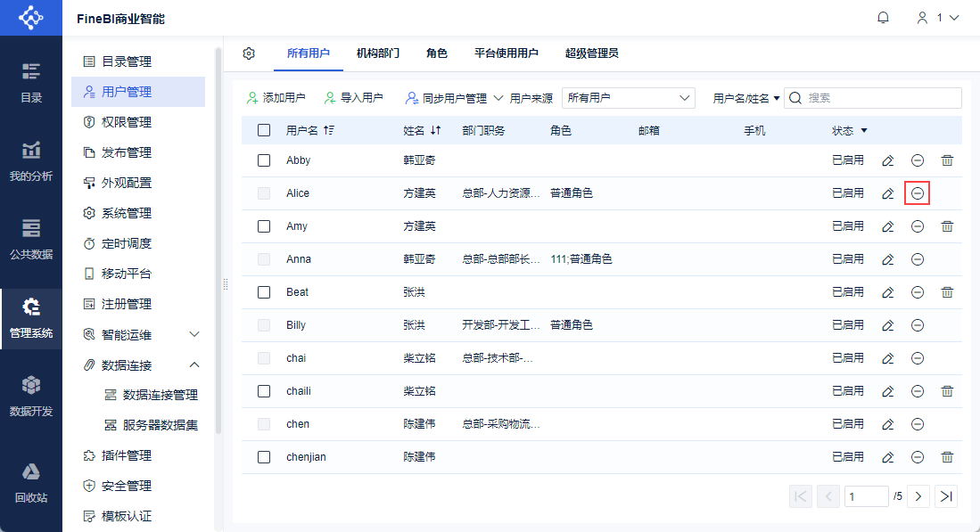The height and width of the screenshot is (532, 980).
Task: Switch to the 机构部门 tab
Action: tap(378, 53)
